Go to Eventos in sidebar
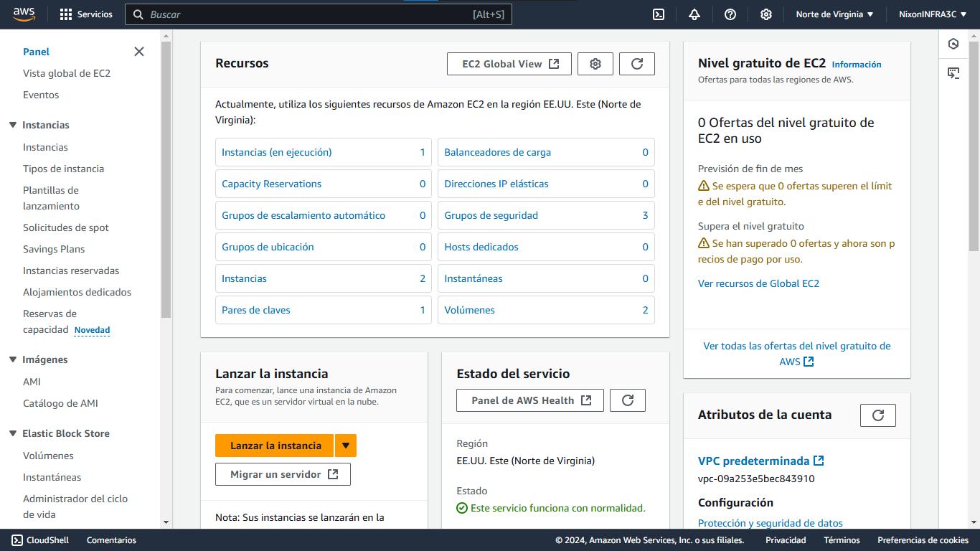Image resolution: width=980 pixels, height=551 pixels. tap(41, 95)
